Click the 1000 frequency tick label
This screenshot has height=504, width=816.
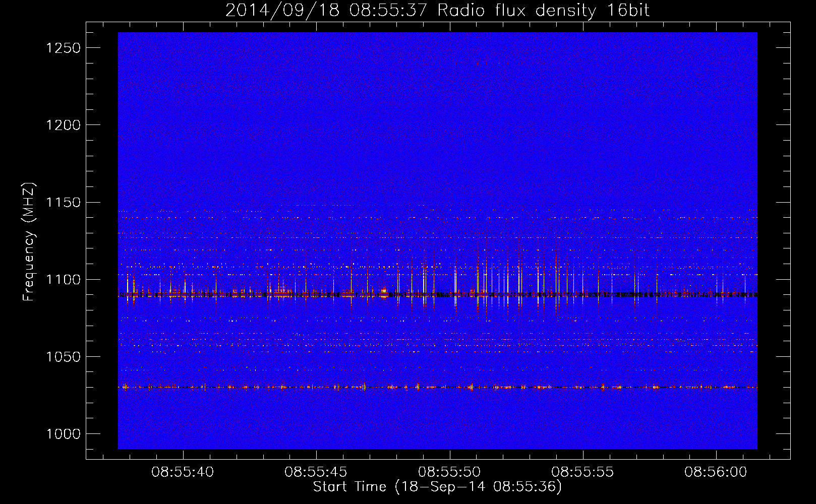tap(63, 434)
